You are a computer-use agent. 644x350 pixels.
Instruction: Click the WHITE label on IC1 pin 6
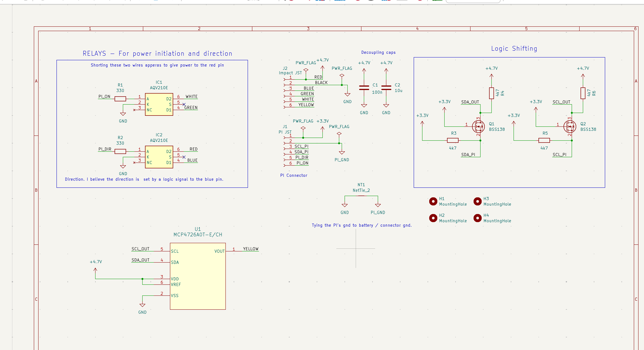pyautogui.click(x=191, y=96)
